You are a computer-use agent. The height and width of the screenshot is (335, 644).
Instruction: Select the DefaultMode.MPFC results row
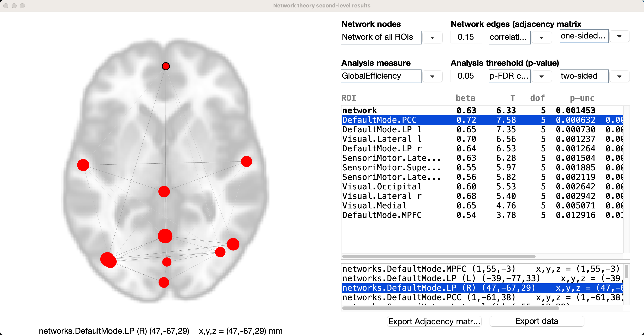(x=483, y=215)
